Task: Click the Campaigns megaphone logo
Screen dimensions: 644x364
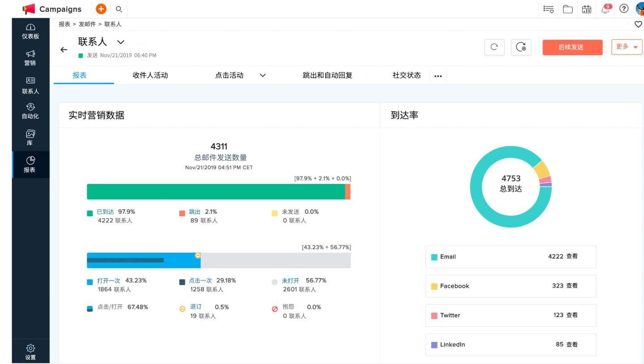Action: tap(28, 8)
